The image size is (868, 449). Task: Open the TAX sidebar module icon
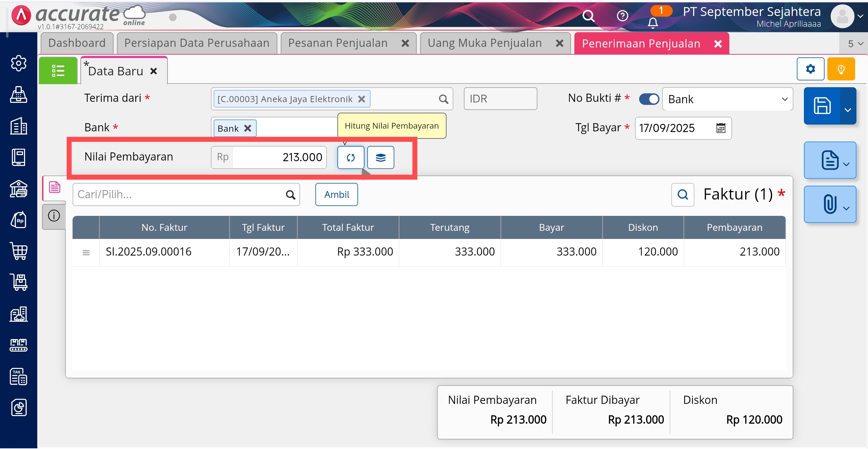[19, 376]
